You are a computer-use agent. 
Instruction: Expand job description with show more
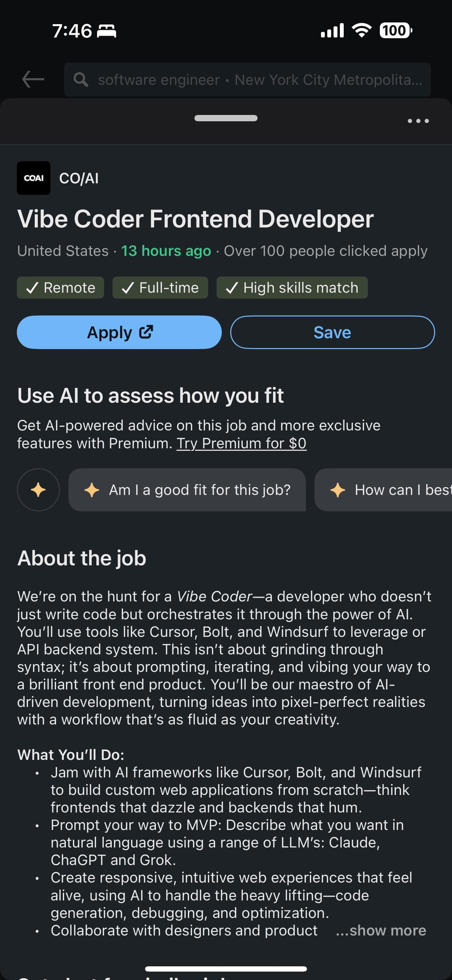coord(381,930)
